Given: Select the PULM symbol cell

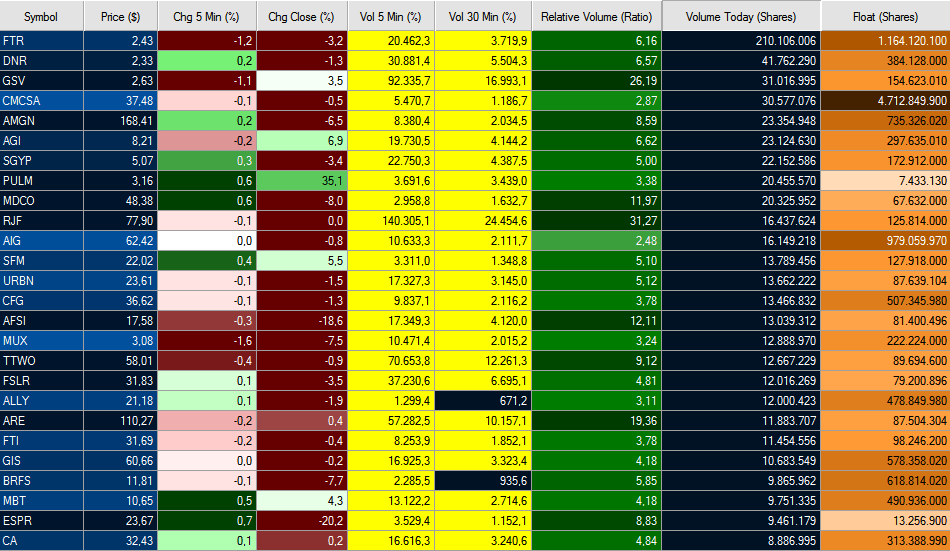Looking at the screenshot, I should [42, 181].
